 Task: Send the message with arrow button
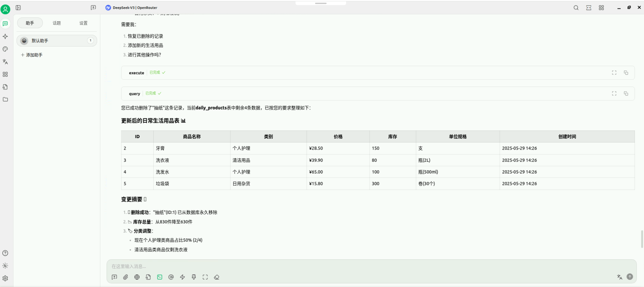pos(630,277)
